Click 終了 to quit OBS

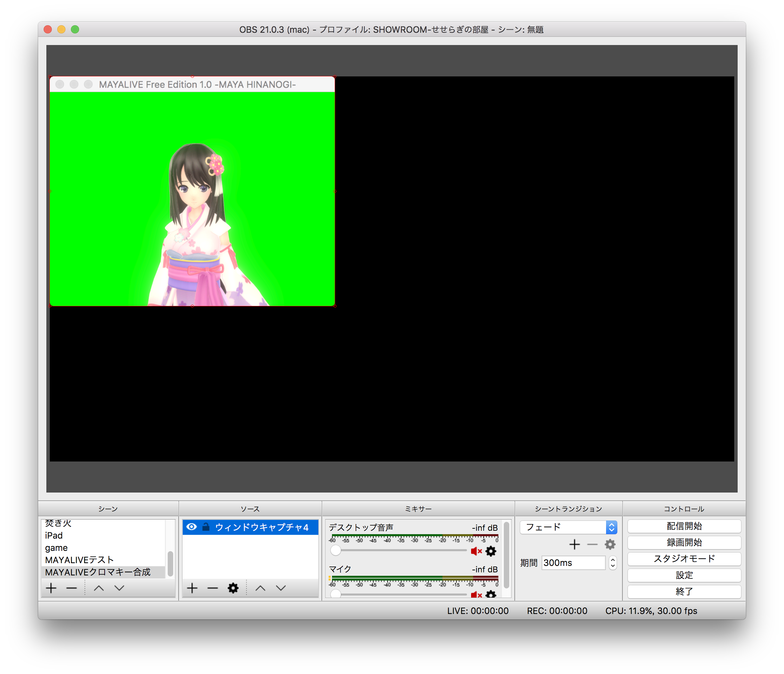pyautogui.click(x=684, y=591)
